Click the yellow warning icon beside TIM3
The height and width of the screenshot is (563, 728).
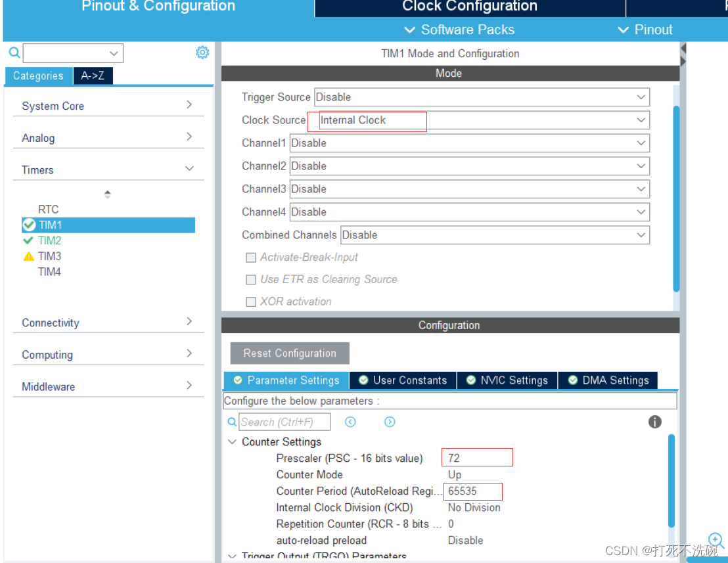29,256
